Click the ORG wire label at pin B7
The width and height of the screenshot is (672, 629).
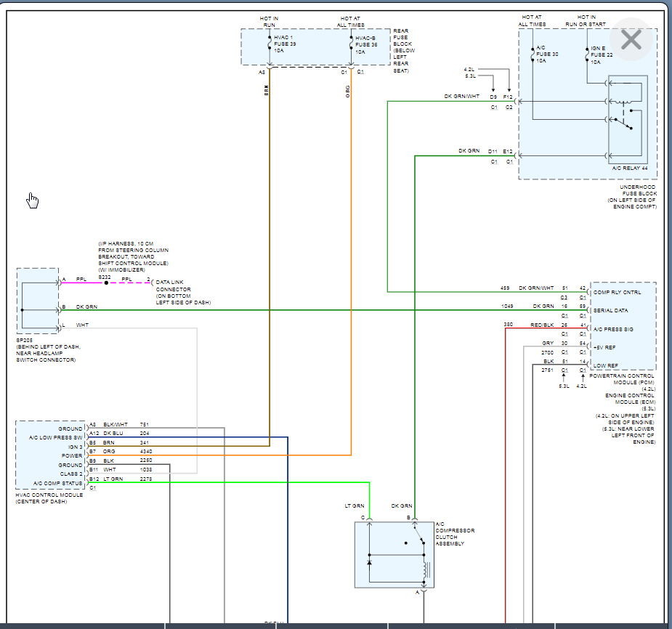(108, 452)
